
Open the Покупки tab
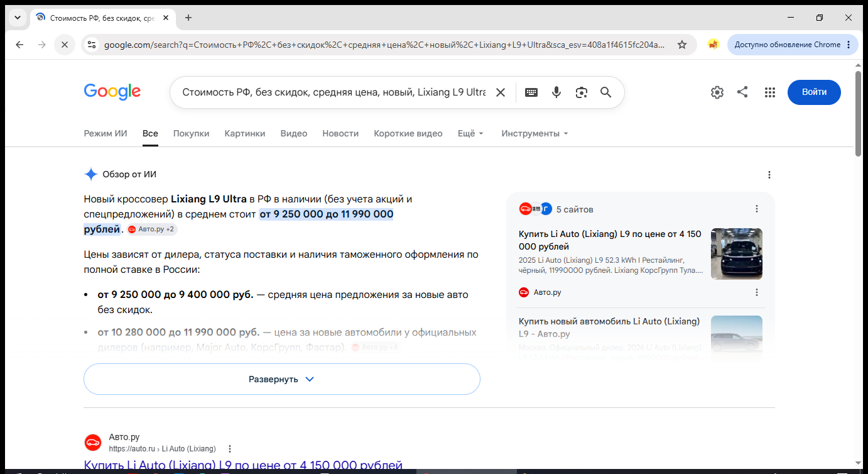tap(192, 133)
